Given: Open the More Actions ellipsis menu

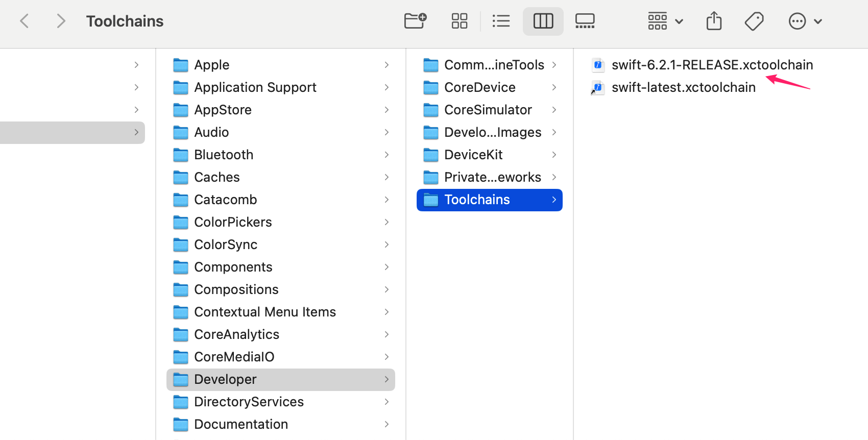Looking at the screenshot, I should pyautogui.click(x=804, y=21).
